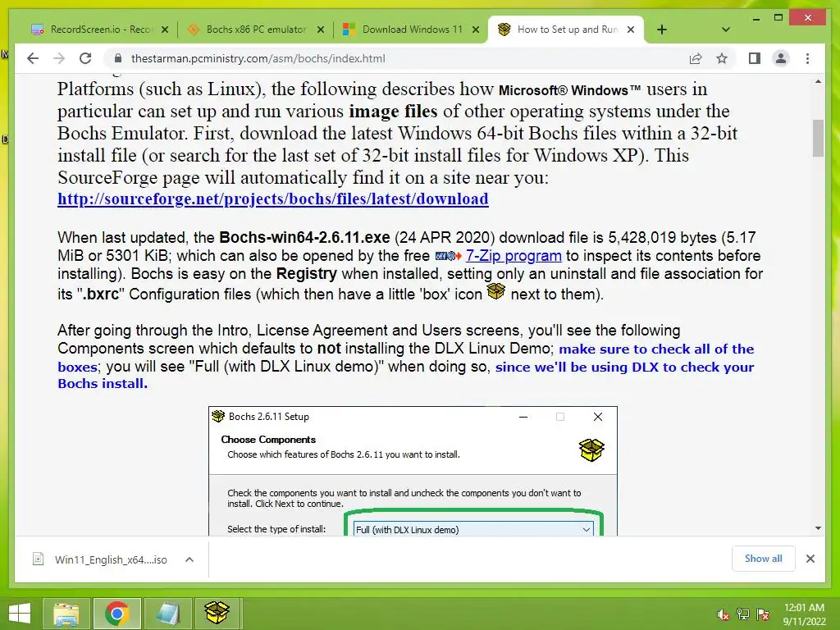The width and height of the screenshot is (840, 630).
Task: Click the off-site arrow icon before 7-Zip
Action: coord(449,256)
